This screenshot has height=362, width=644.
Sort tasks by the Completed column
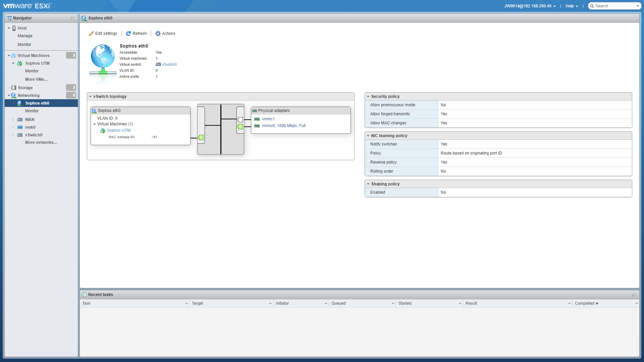coord(586,303)
